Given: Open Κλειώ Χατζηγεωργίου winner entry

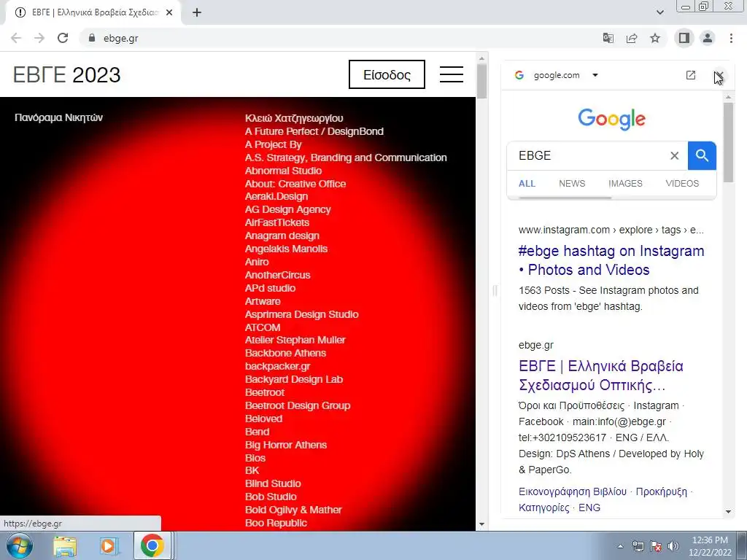Looking at the screenshot, I should [294, 118].
